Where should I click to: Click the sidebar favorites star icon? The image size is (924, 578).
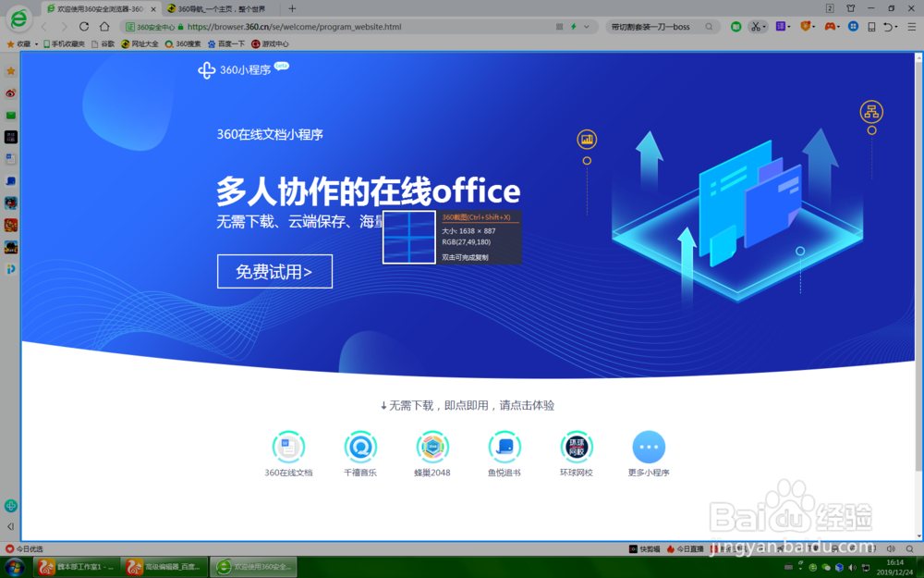(x=10, y=71)
